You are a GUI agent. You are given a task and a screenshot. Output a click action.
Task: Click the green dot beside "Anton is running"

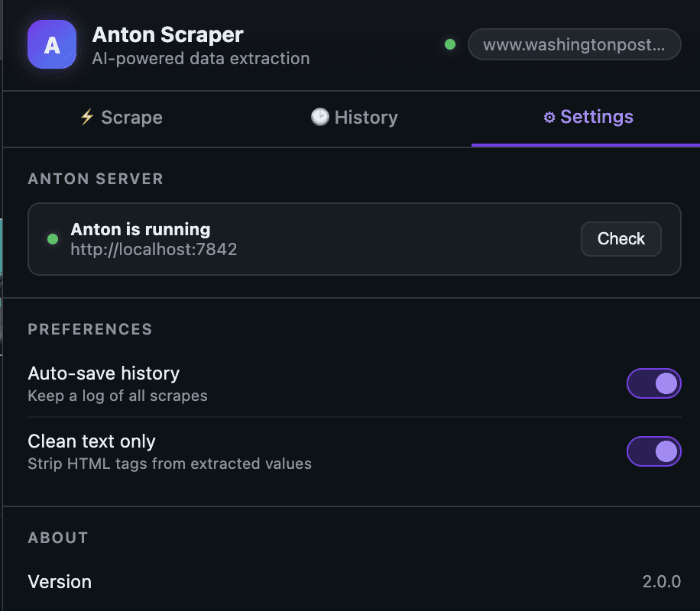[53, 239]
